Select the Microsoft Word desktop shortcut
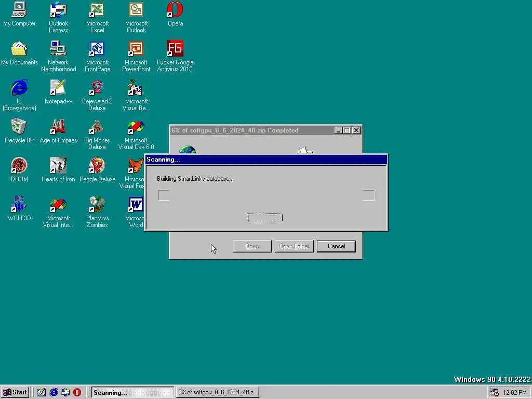Viewport: 532px width, 399px height. click(x=136, y=212)
